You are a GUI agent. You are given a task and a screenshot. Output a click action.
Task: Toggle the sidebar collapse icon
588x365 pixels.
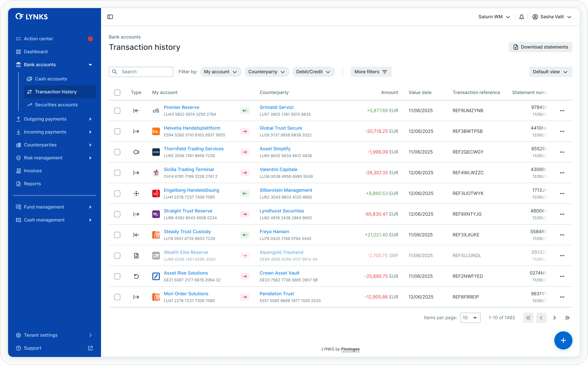(110, 17)
